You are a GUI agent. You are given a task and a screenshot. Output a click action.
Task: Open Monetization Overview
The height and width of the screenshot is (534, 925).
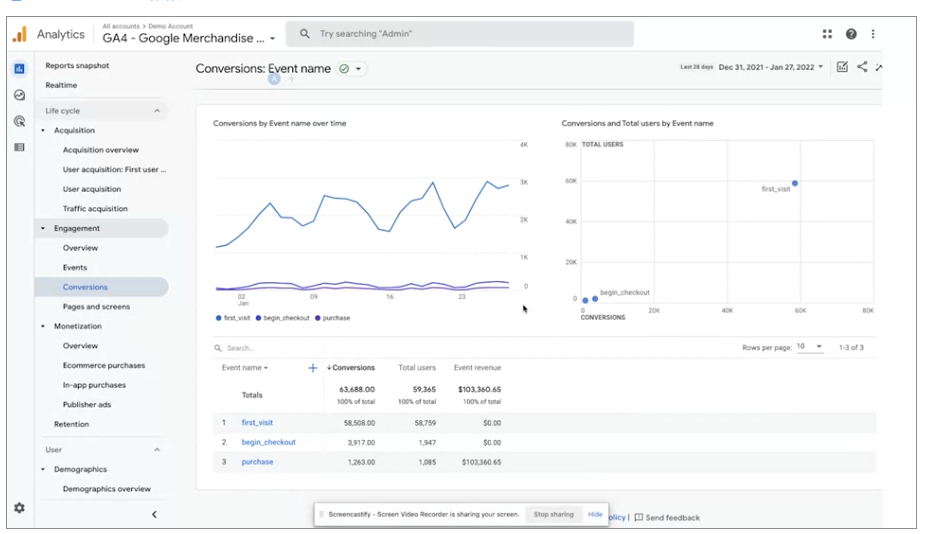pos(80,346)
